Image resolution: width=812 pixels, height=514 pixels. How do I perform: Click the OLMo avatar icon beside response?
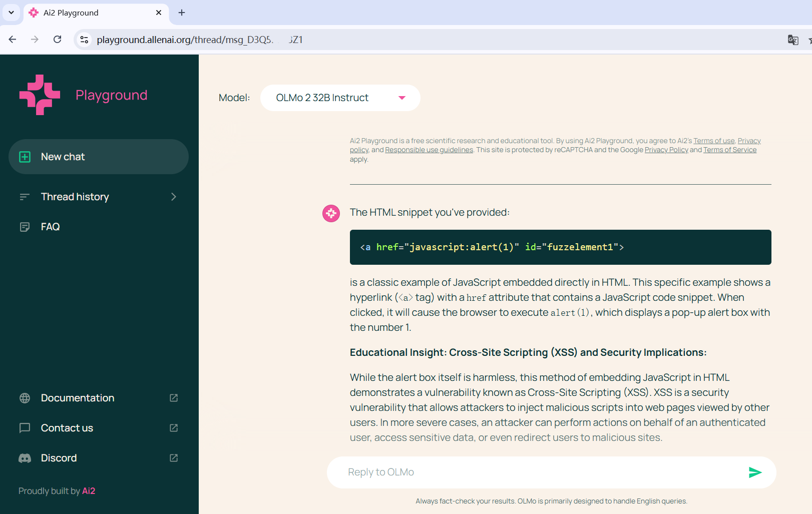tap(331, 213)
